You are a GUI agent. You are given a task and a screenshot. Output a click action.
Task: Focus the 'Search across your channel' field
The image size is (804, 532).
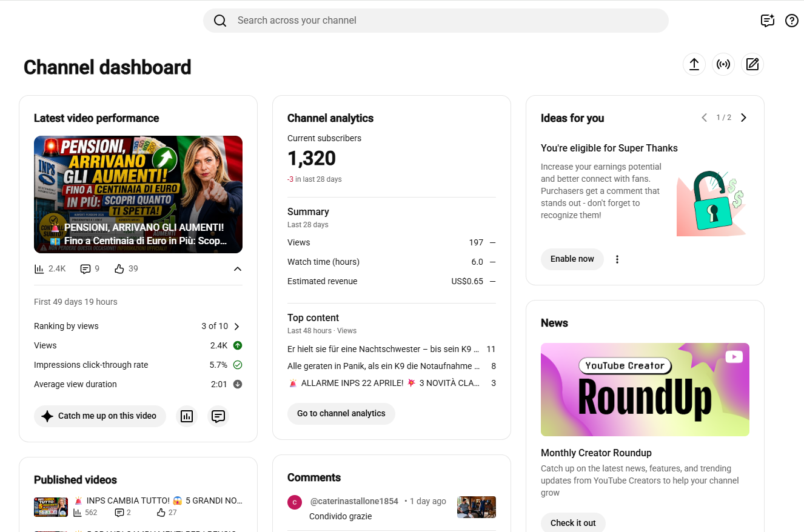pyautogui.click(x=435, y=21)
